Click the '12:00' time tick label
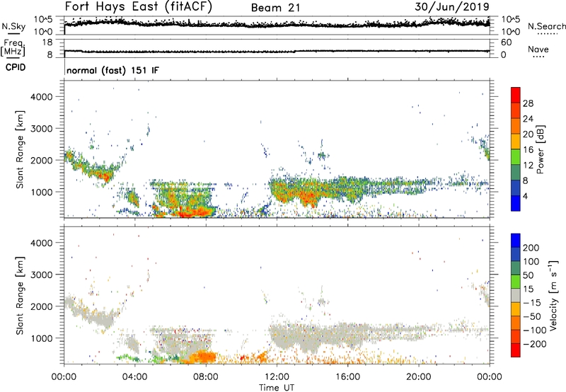The width and height of the screenshot is (566, 392). (277, 377)
